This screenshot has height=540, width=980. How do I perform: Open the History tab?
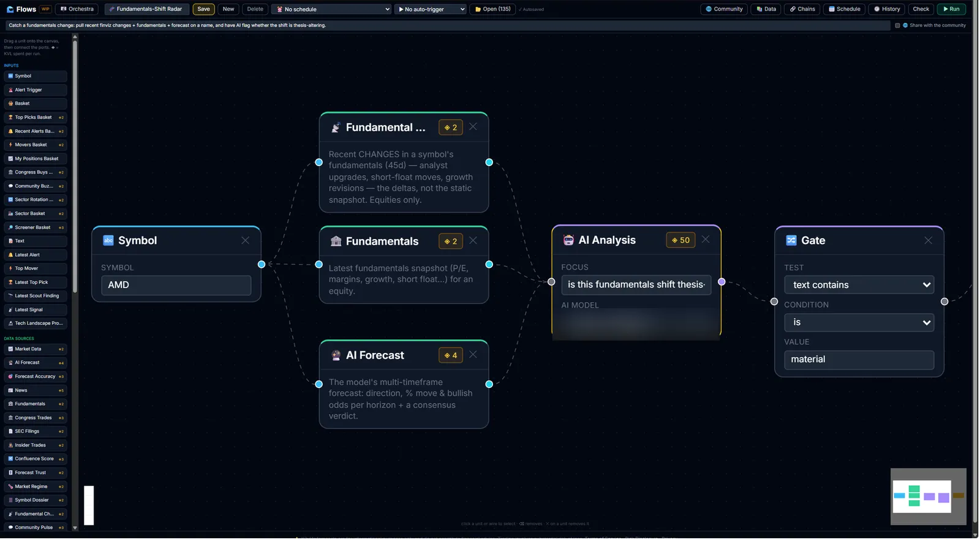(887, 9)
